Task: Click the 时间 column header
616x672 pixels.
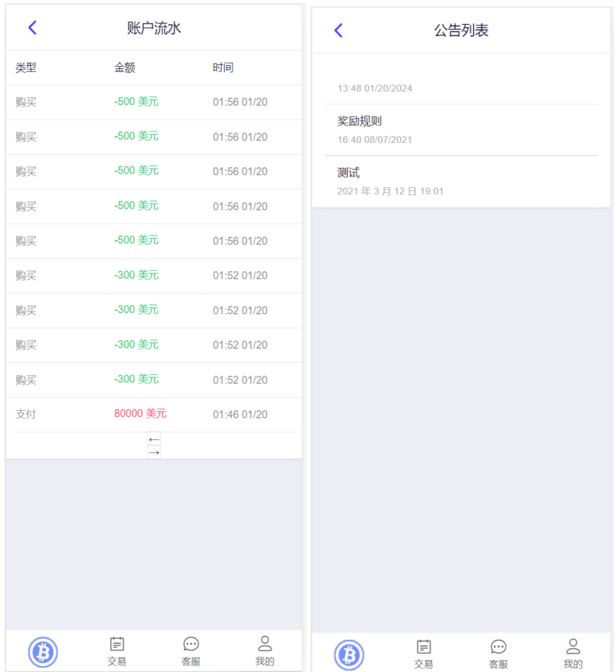Action: (x=225, y=68)
